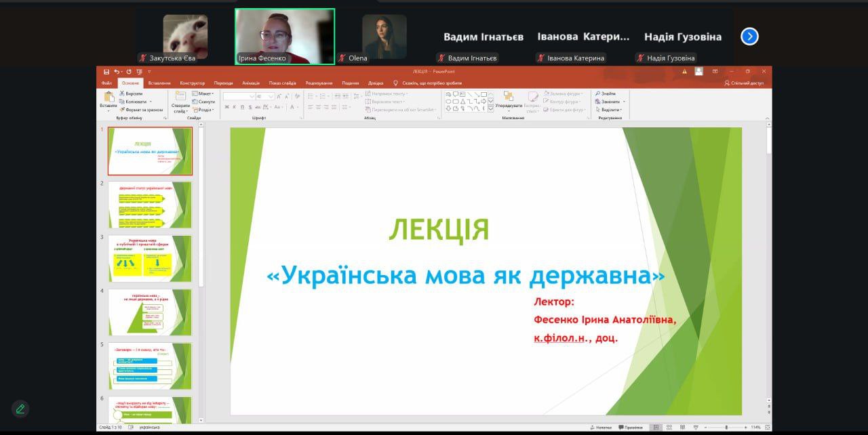Click the zoom slider in status bar

(x=726, y=428)
